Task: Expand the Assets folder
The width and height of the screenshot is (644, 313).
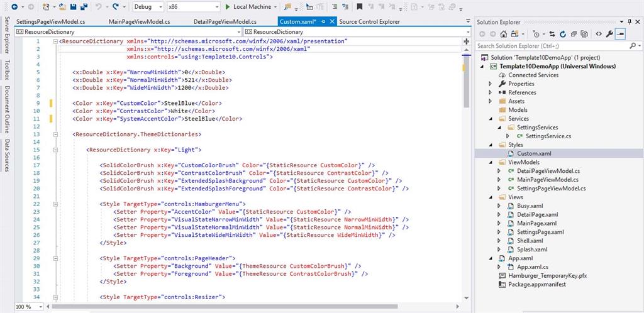Action: [x=491, y=101]
